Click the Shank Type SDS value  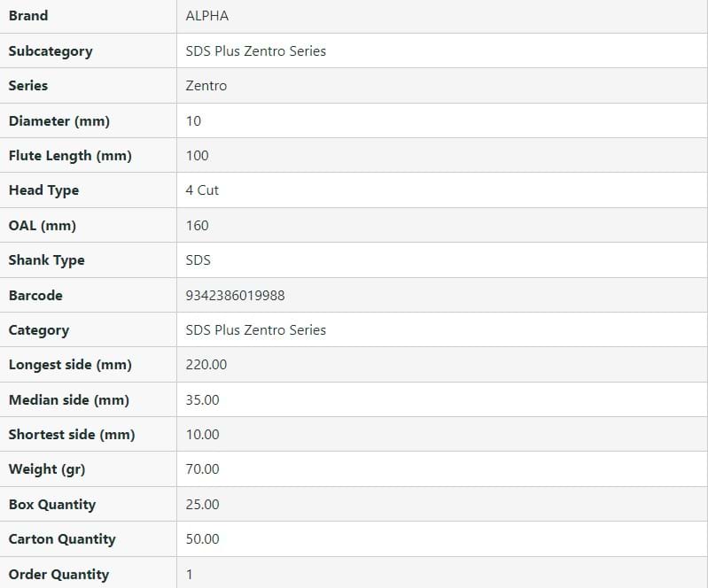[x=198, y=260]
